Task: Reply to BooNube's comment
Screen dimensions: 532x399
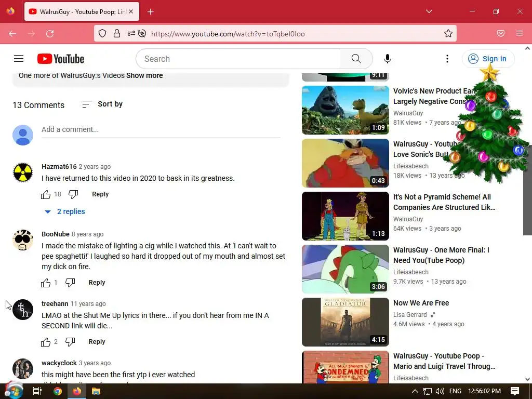Action: click(x=97, y=283)
